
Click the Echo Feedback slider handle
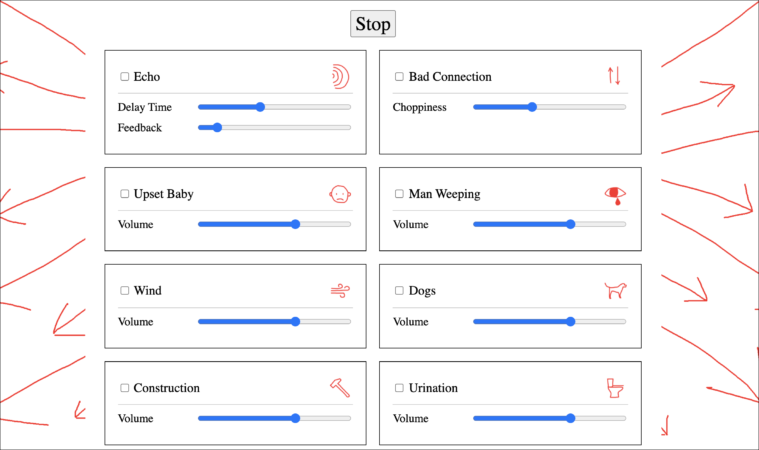click(x=217, y=128)
